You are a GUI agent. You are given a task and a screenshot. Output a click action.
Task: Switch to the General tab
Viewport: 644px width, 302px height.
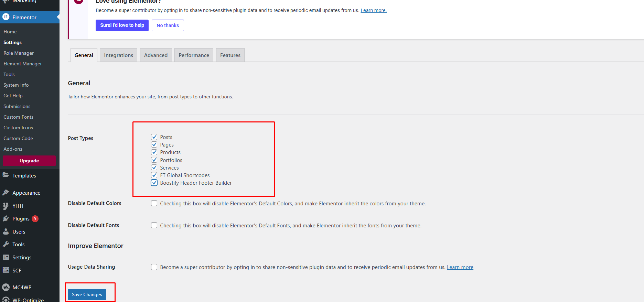click(x=84, y=55)
